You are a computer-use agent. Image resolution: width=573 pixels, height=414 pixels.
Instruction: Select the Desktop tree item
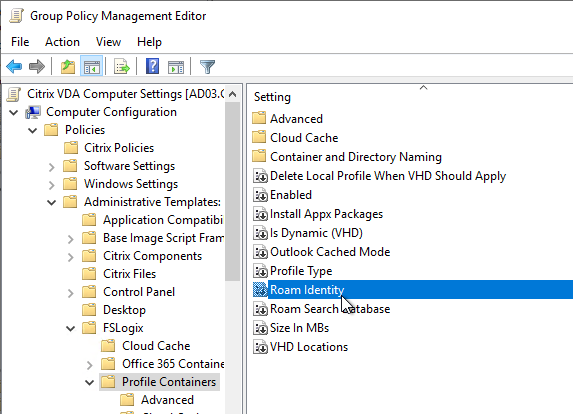tap(124, 310)
